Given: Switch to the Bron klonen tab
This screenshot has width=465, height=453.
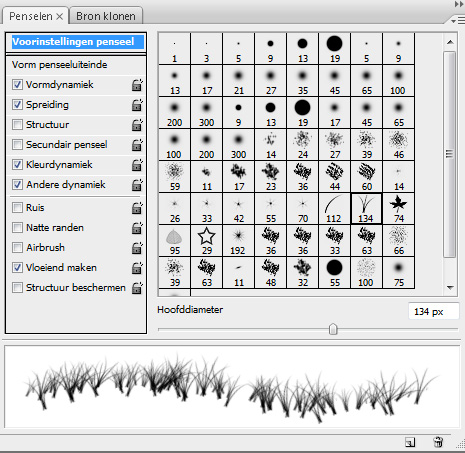Looking at the screenshot, I should click(106, 16).
